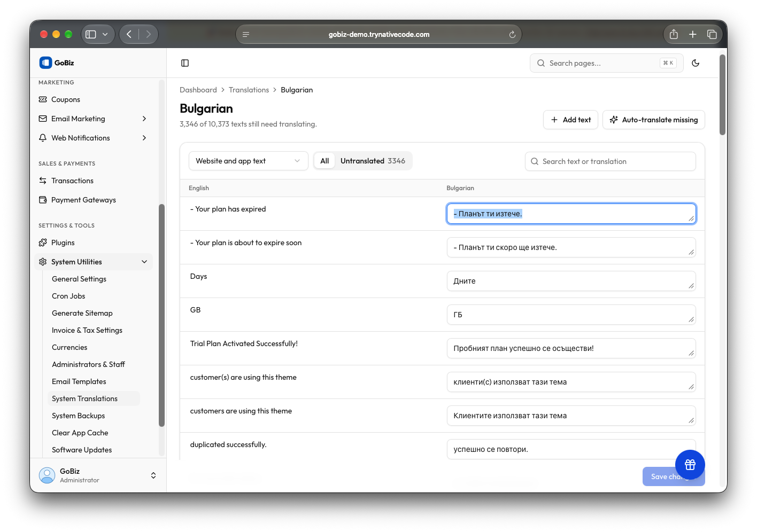Click the main page scrollbar thumb
This screenshot has width=757, height=532.
click(x=722, y=95)
